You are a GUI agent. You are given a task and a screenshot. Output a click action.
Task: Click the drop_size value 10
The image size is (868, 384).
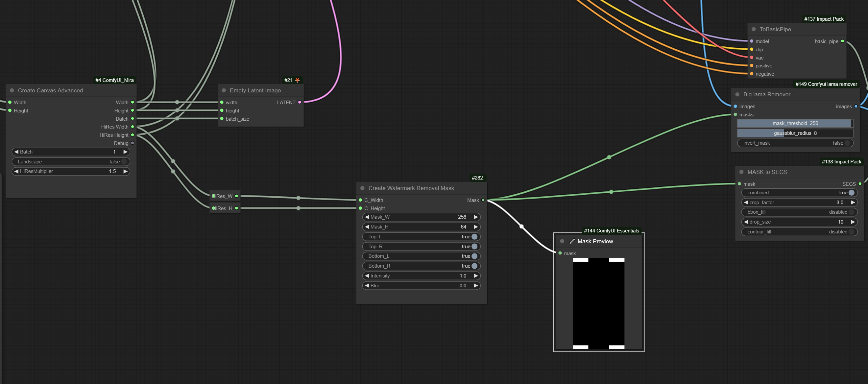[840, 222]
